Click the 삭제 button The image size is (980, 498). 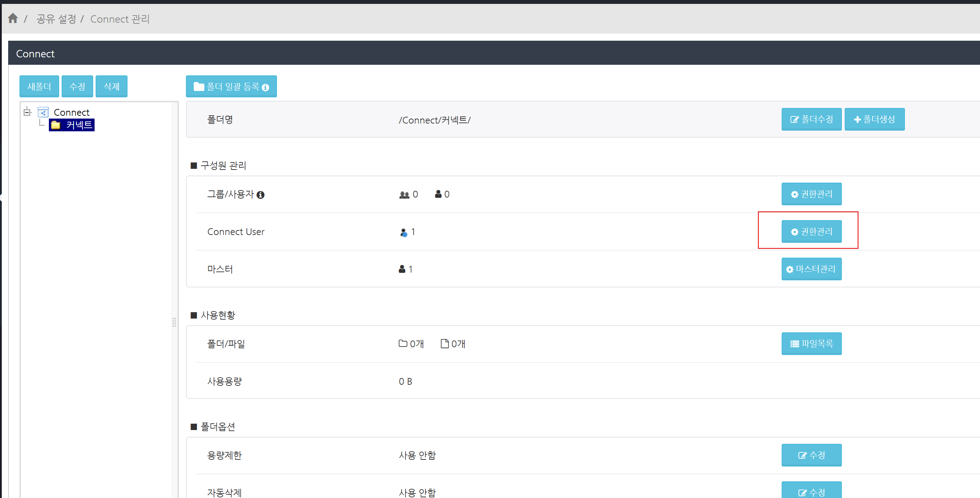coord(112,87)
